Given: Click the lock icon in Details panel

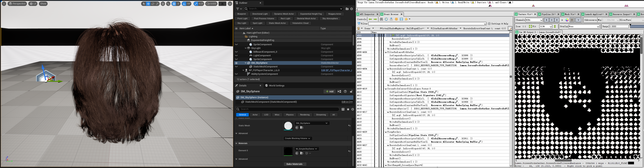Looking at the screenshot, I should click(351, 92).
